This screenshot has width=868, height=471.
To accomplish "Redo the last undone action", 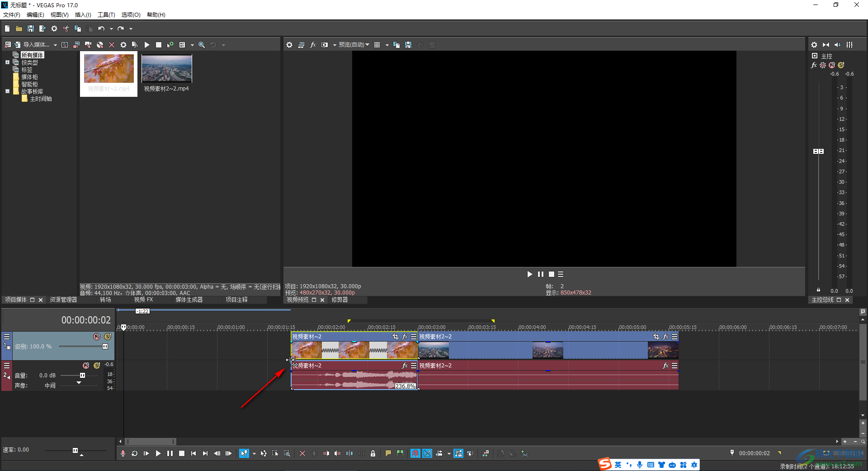I will (x=121, y=29).
